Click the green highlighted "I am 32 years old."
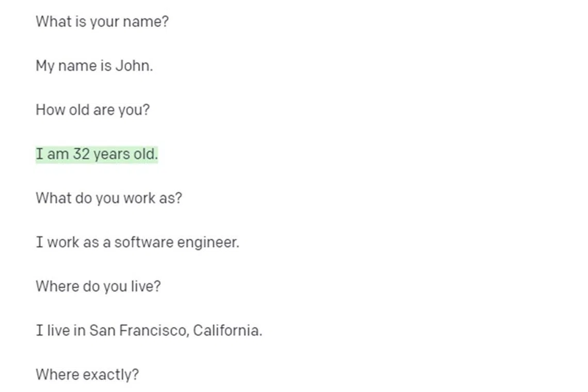588x392 pixels. (96, 154)
